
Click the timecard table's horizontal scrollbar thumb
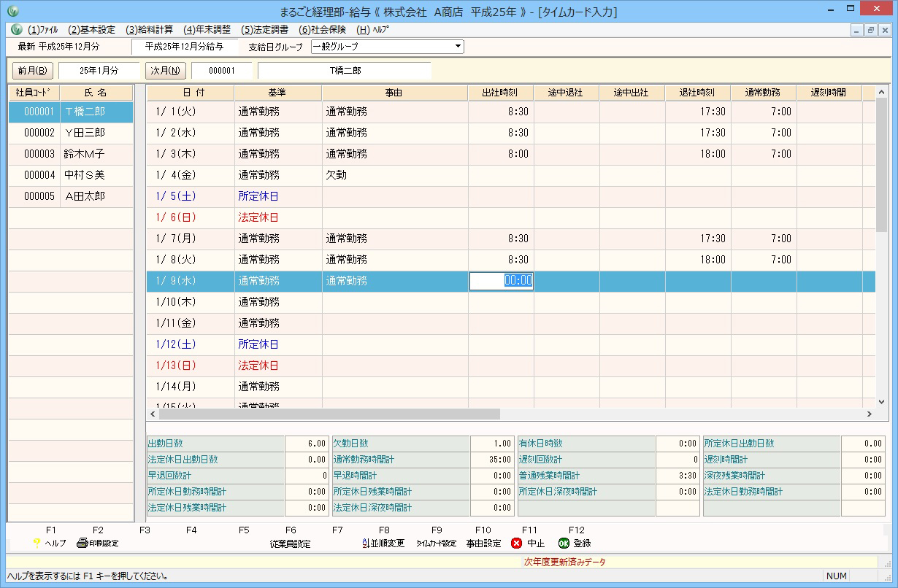click(x=330, y=414)
